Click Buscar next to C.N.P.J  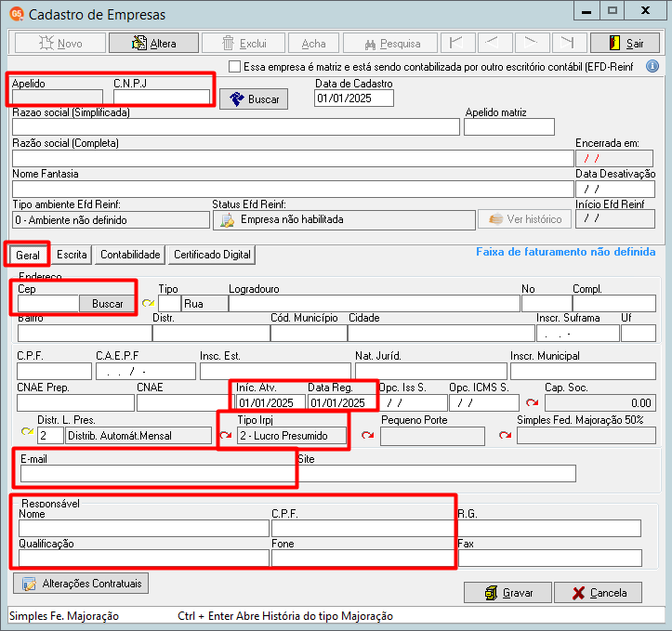(x=254, y=99)
